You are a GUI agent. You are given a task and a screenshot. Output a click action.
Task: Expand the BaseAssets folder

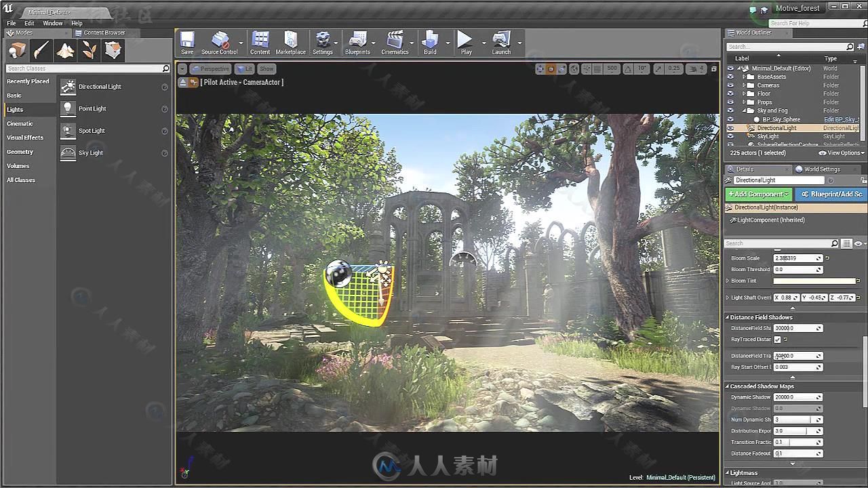[x=744, y=77]
